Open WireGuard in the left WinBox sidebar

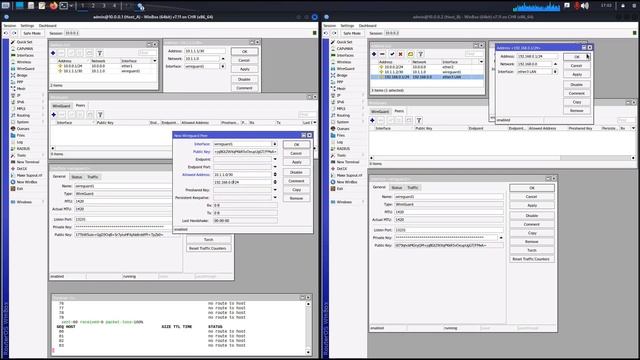pyautogui.click(x=25, y=69)
